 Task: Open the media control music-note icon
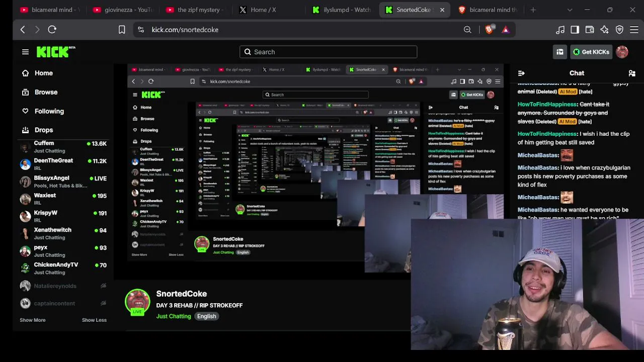click(560, 30)
